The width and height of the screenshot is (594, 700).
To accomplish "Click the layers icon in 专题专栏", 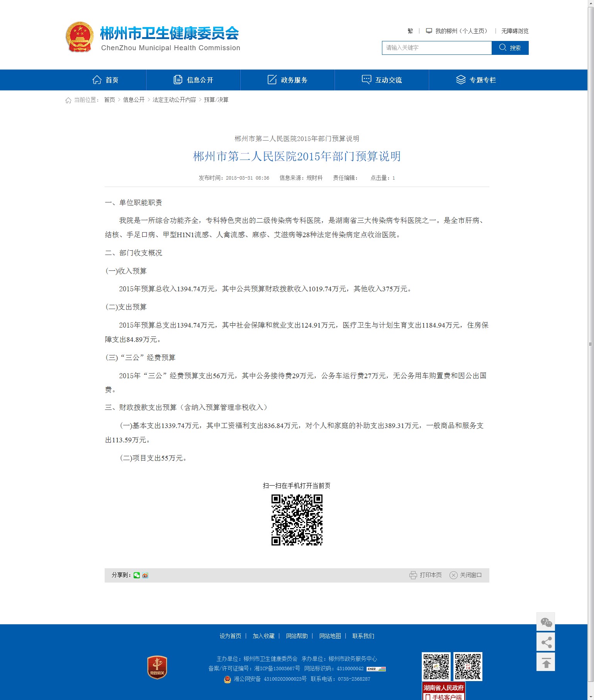I will click(461, 80).
